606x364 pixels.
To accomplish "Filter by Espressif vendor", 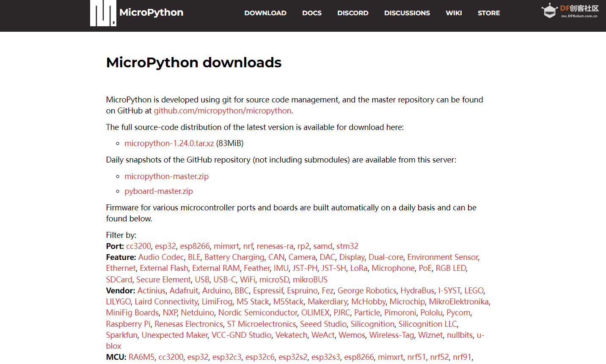I will (x=268, y=291).
